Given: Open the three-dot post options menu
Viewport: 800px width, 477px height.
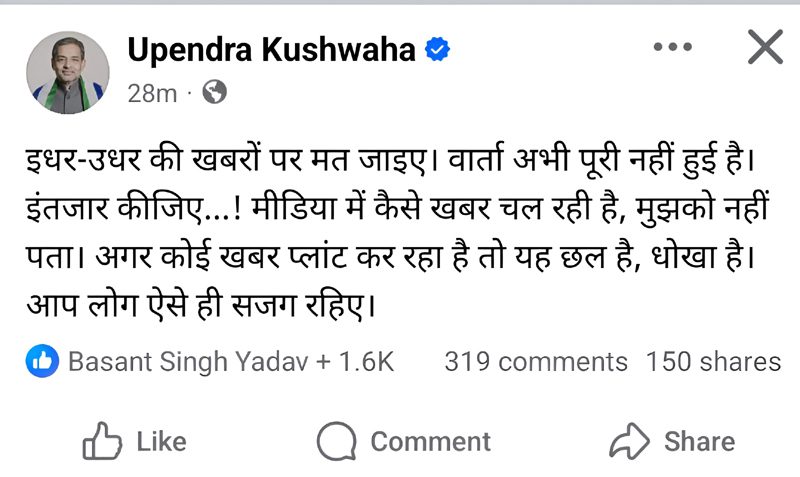Looking at the screenshot, I should point(672,47).
